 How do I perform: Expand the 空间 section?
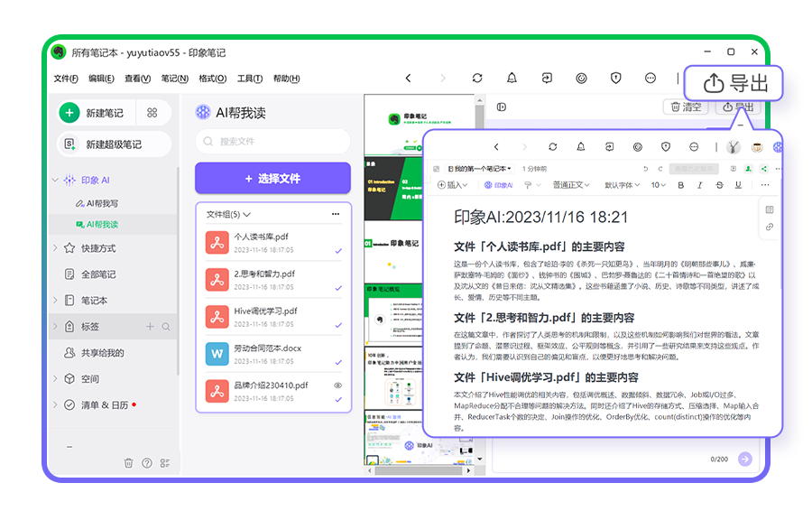(x=55, y=378)
